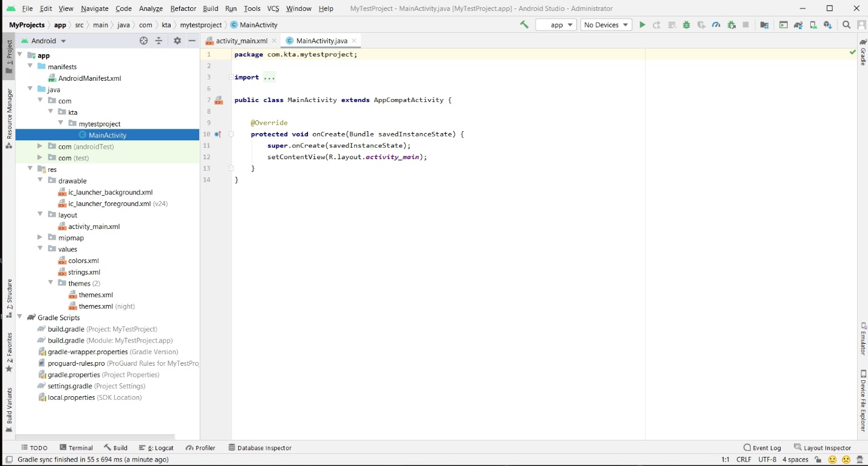Viewport: 868px width, 466px height.
Task: Open the Terminal tool window button
Action: point(76,448)
